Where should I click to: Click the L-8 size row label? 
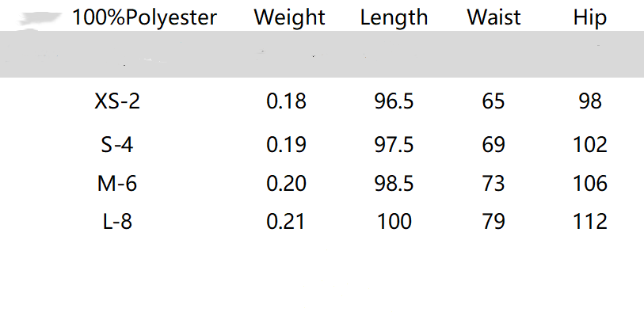117,222
